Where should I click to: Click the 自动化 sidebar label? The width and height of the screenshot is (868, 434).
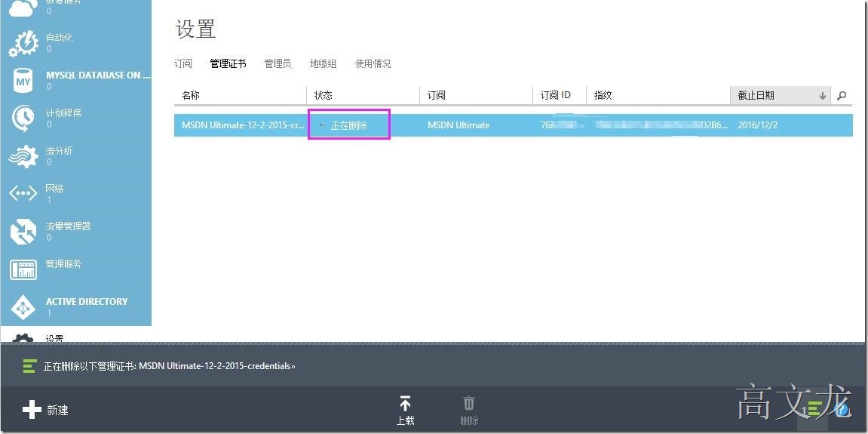tap(60, 38)
